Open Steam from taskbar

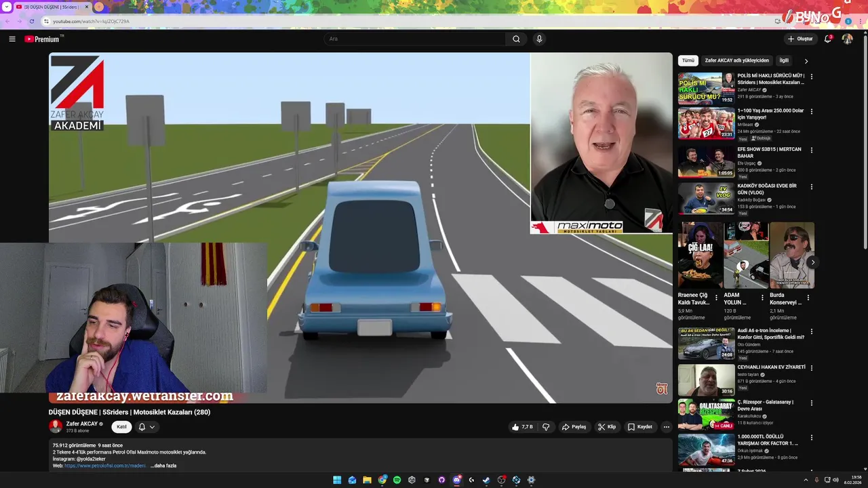coord(486,480)
